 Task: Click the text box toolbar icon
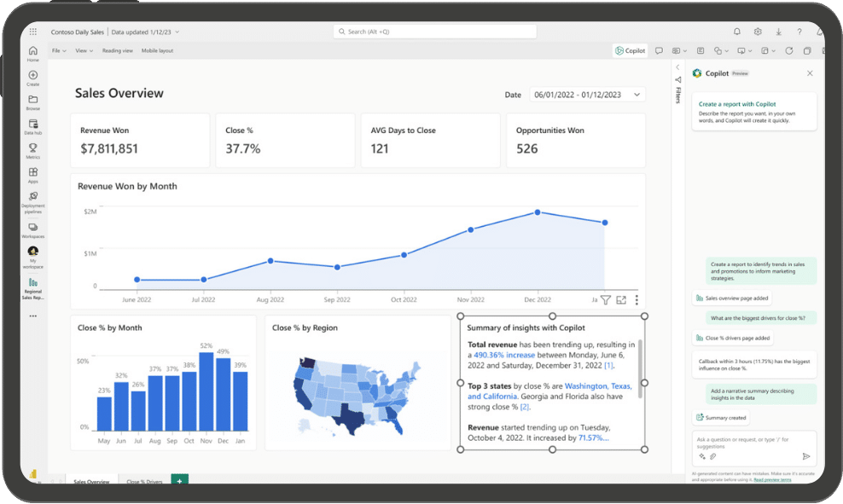click(x=700, y=50)
